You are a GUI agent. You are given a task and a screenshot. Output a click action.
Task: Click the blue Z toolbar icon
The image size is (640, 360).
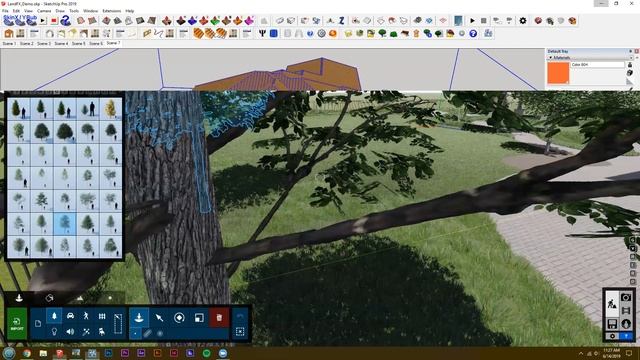[342, 20]
